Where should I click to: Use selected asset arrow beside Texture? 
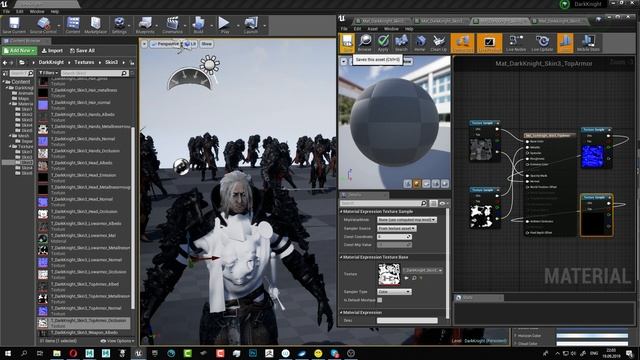coord(407,278)
